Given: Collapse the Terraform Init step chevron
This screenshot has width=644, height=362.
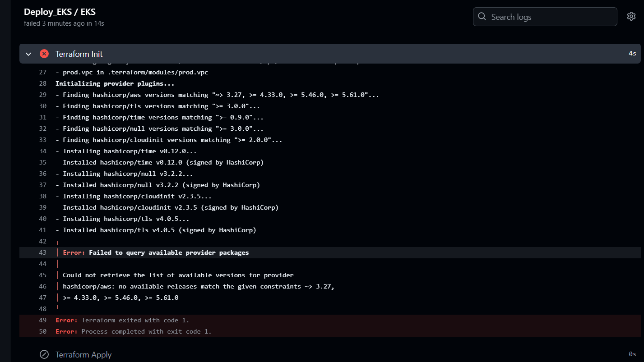Looking at the screenshot, I should [28, 54].
